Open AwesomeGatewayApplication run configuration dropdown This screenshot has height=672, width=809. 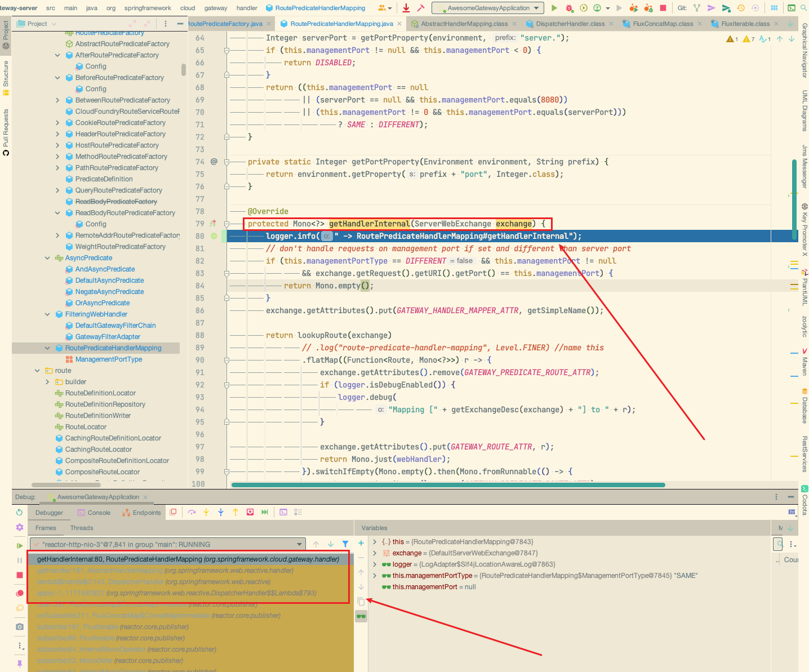(x=487, y=8)
